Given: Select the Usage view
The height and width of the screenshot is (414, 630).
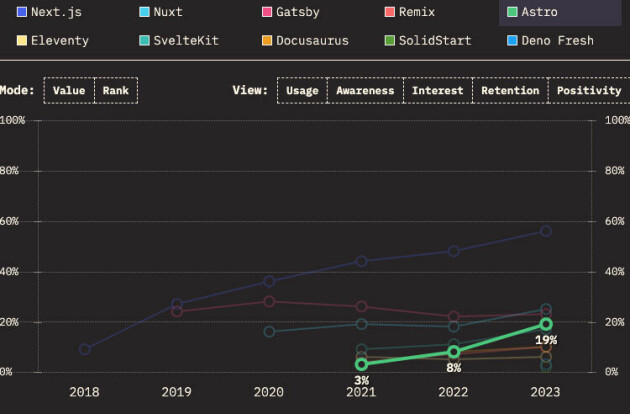Looking at the screenshot, I should [302, 90].
